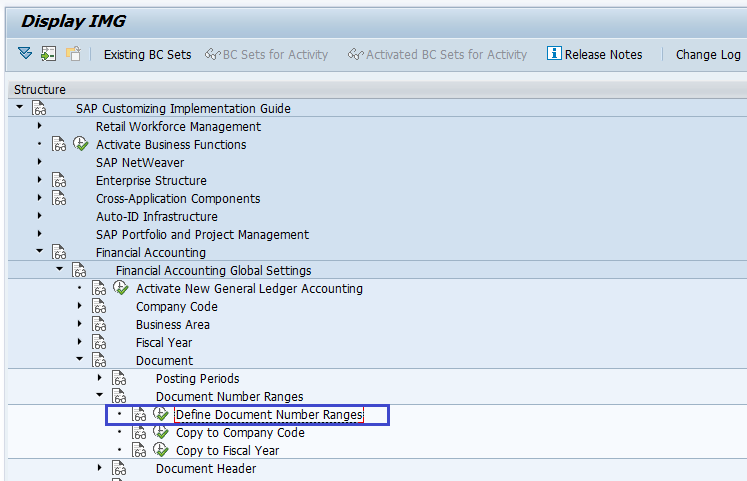
Task: Select Define Document Number Ranges text
Action: coord(269,415)
